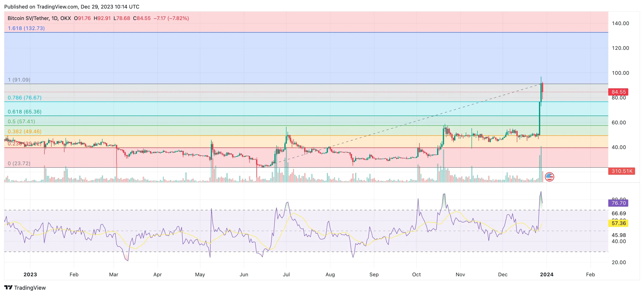Click the 20.00 mark on the RSI scale

coord(618,262)
